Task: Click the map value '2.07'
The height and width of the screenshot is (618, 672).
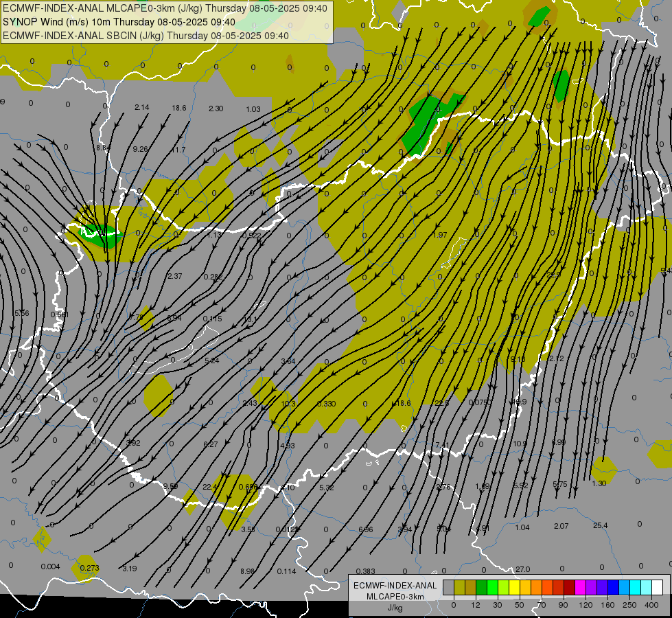Action: (561, 526)
